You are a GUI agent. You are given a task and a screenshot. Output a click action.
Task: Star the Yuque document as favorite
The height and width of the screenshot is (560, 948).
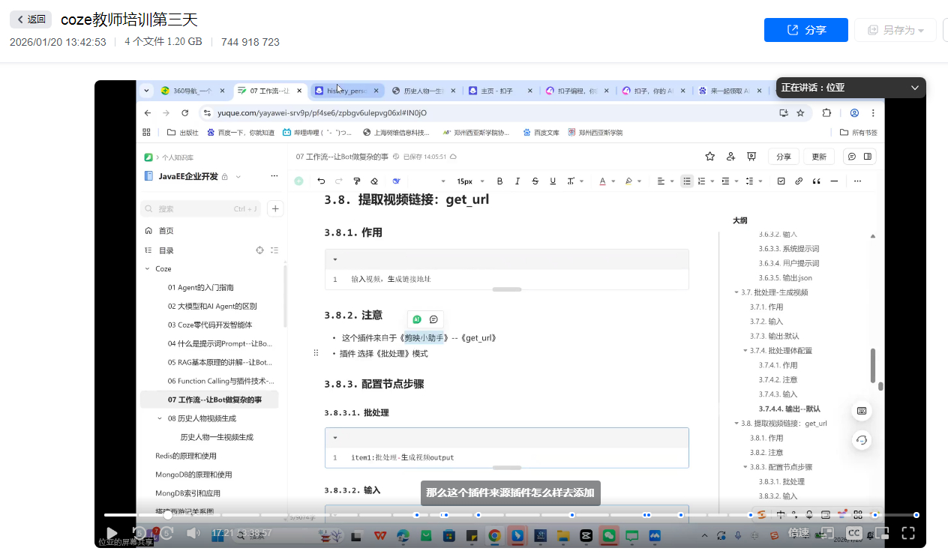pyautogui.click(x=709, y=157)
